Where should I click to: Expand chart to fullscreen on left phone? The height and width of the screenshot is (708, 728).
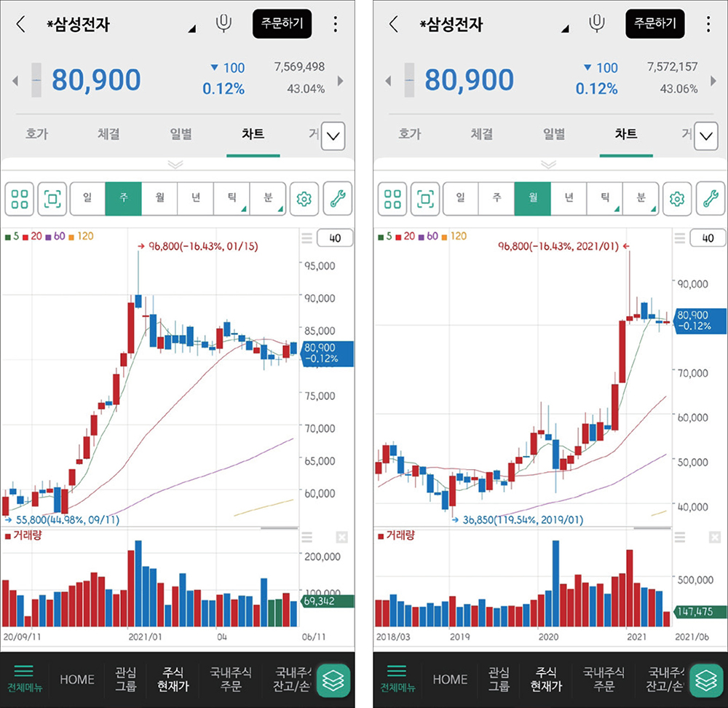(x=52, y=199)
